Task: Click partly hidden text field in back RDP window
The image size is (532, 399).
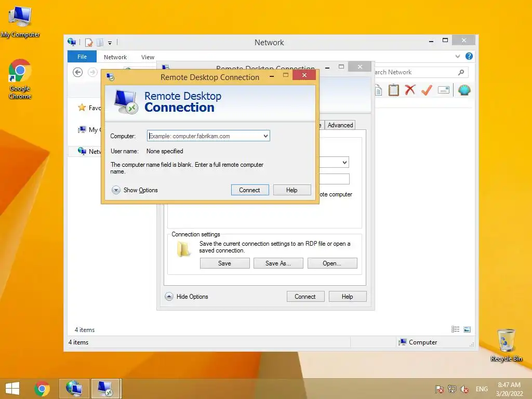Action: tap(334, 179)
